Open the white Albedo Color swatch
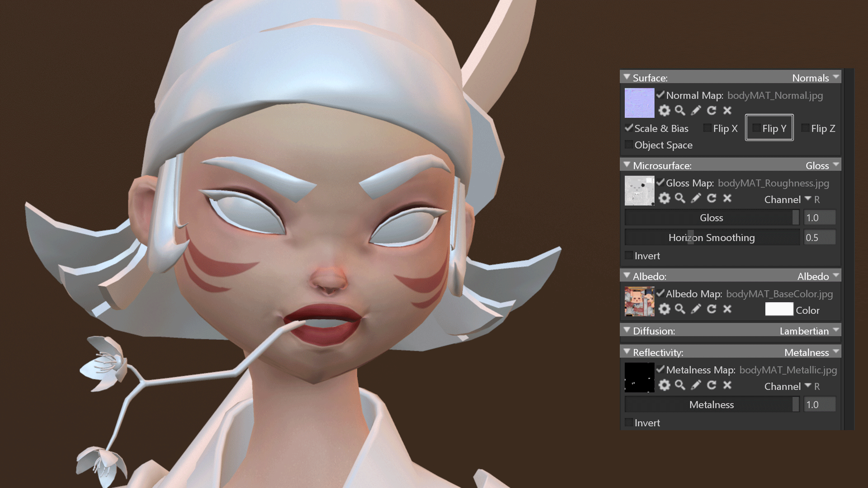868x488 pixels. click(x=779, y=310)
